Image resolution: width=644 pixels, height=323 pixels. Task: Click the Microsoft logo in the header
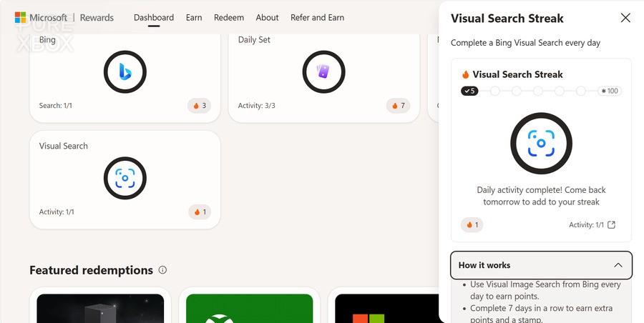[x=21, y=18]
